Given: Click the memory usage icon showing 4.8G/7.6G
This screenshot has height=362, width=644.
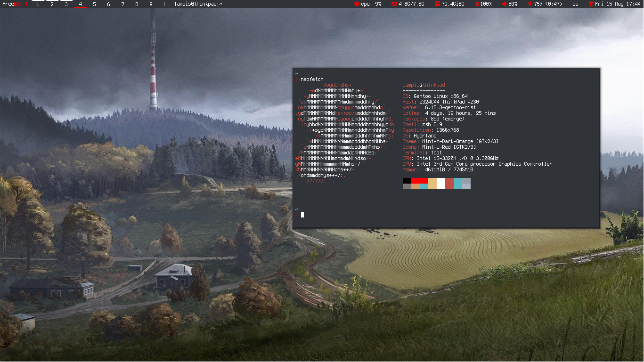Looking at the screenshot, I should (x=393, y=4).
